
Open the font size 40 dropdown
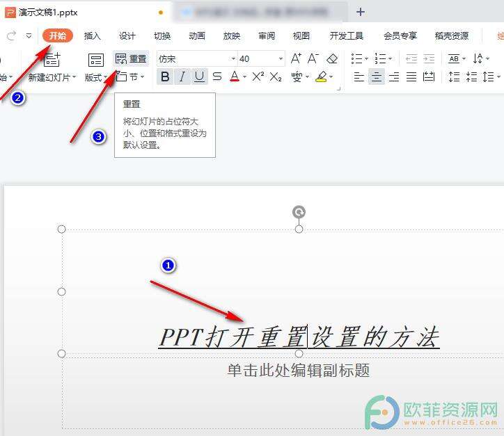coord(281,58)
